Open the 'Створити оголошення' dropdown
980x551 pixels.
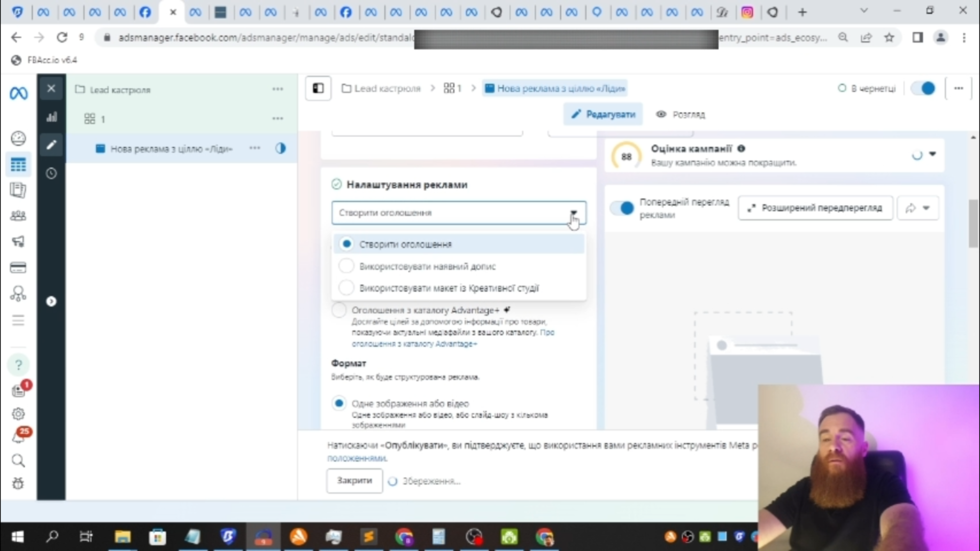point(458,213)
